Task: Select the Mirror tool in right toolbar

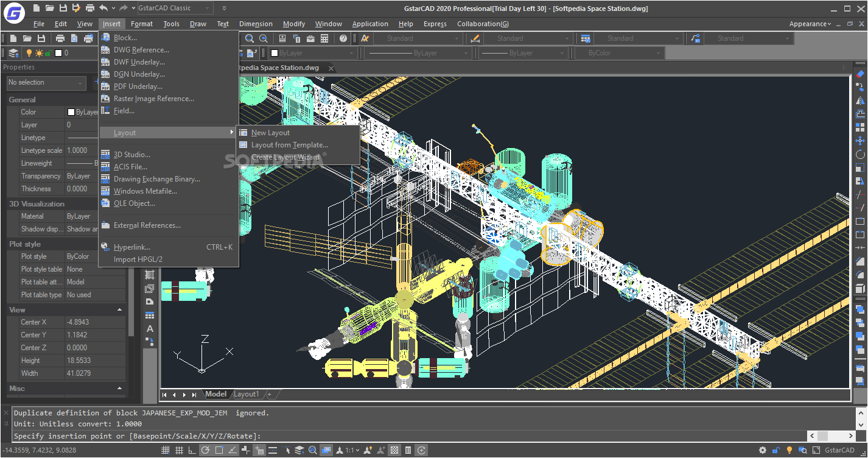Action: coord(860,100)
